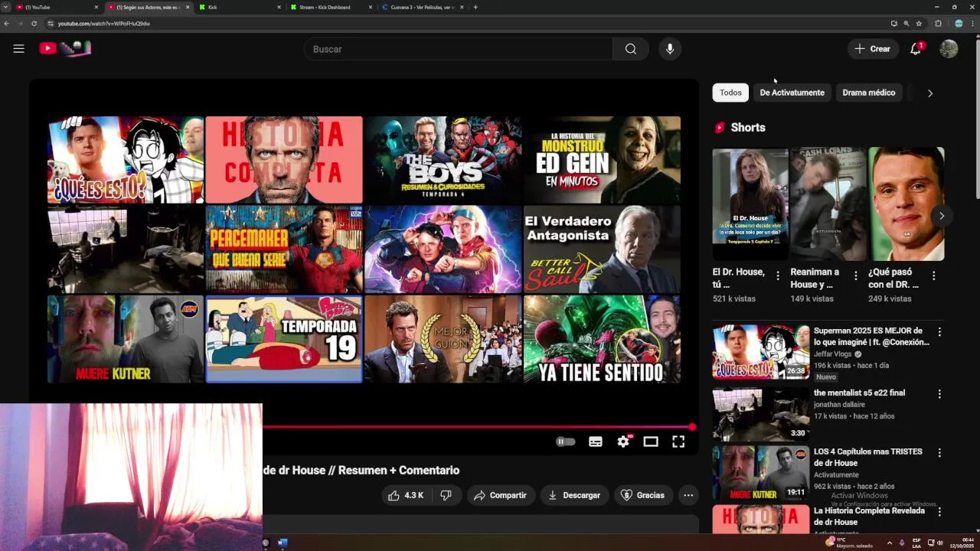
Task: Bookmark this page with star icon
Action: coord(919,24)
